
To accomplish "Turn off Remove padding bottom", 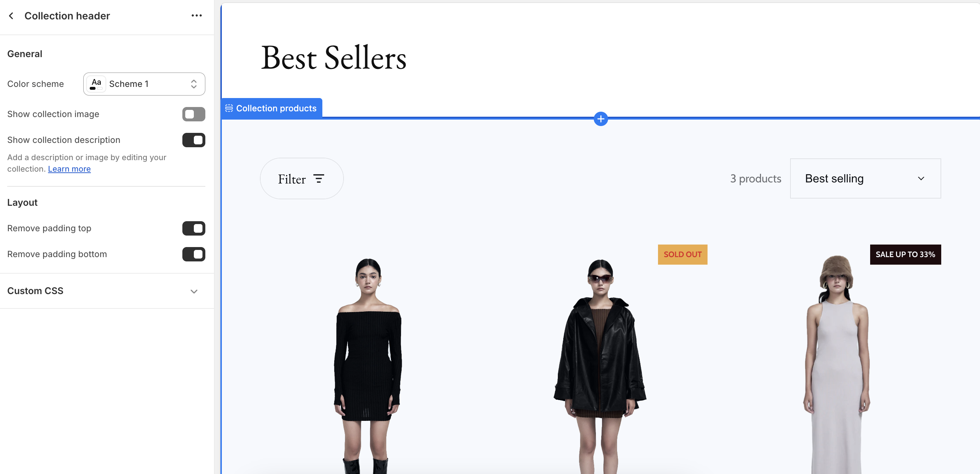I will (193, 254).
